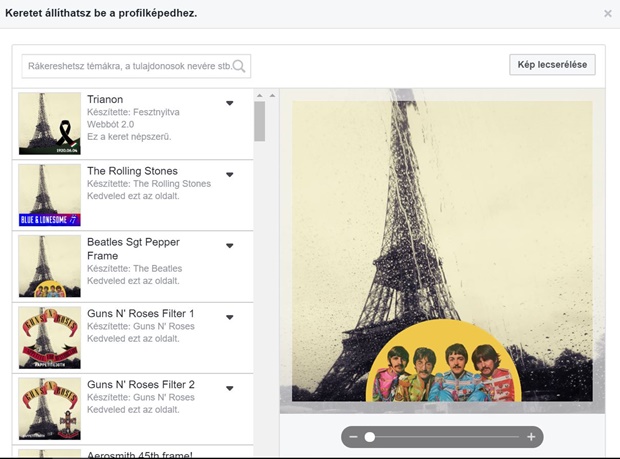Click the zoom slider handle
The image size is (620, 459).
370,437
